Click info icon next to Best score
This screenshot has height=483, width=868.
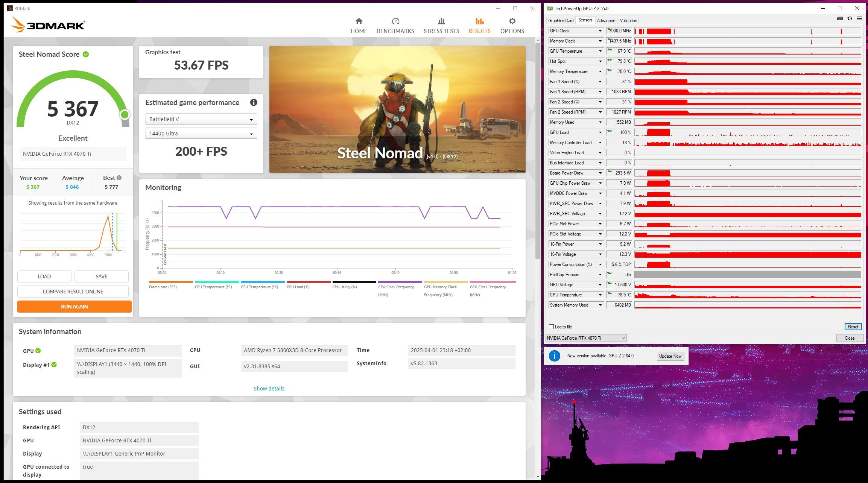pos(119,178)
